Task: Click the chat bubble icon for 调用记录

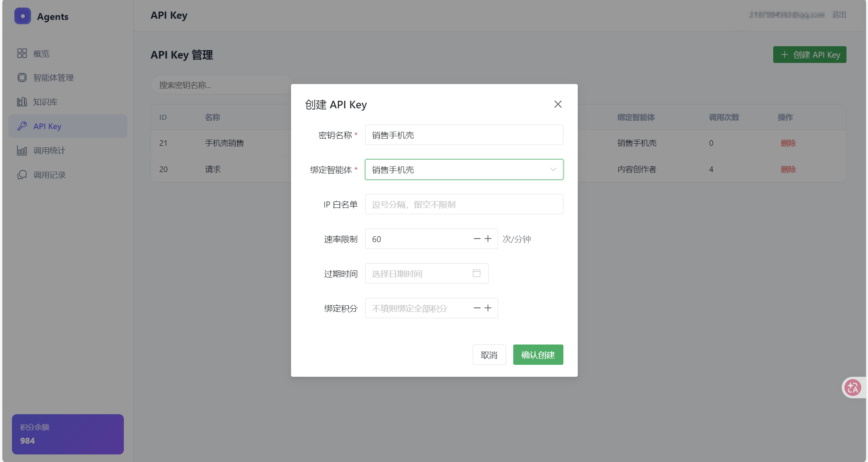Action: [22, 175]
